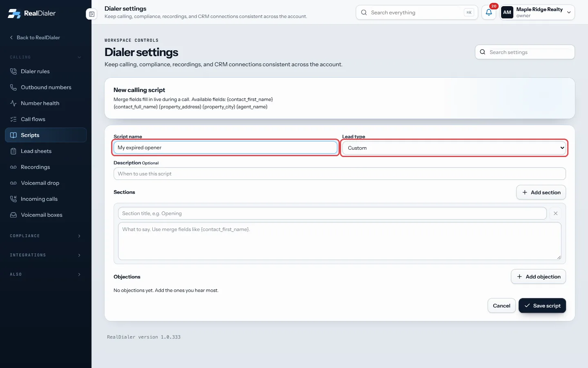This screenshot has width=588, height=368.
Task: Open the Recordings section
Action: (x=46, y=167)
